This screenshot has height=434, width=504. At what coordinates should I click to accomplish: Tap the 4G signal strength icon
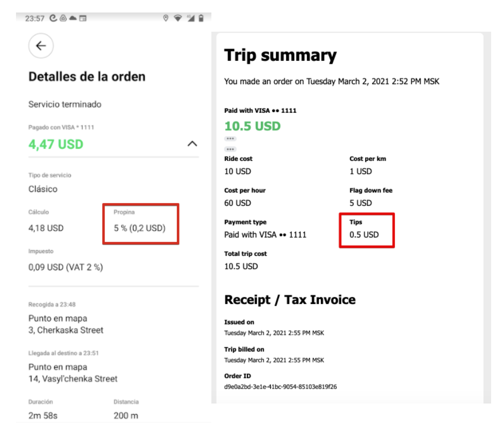point(190,18)
